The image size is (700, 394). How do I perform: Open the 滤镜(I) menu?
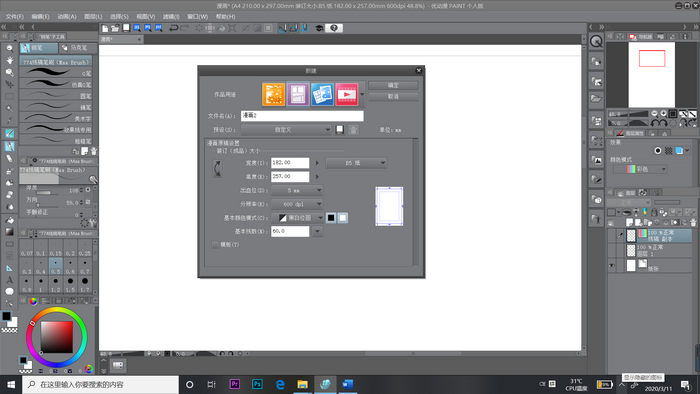[171, 17]
